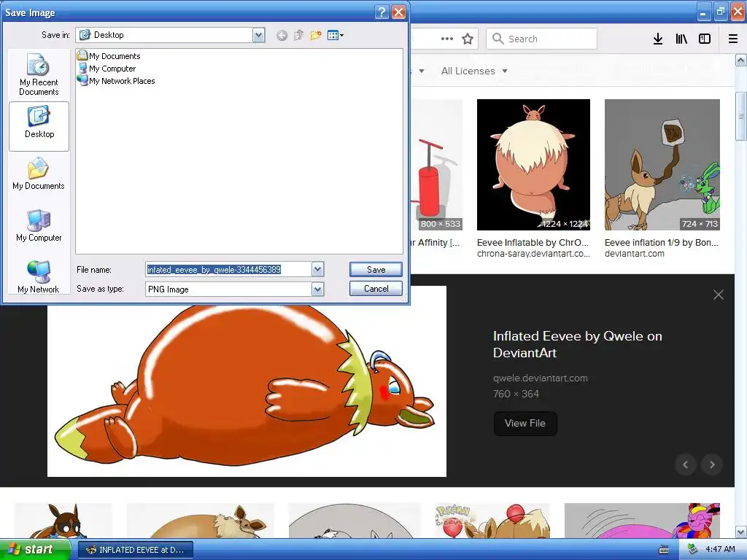Click the dropdown arrow left of All Licenses
Image resolution: width=747 pixels, height=560 pixels.
click(422, 71)
